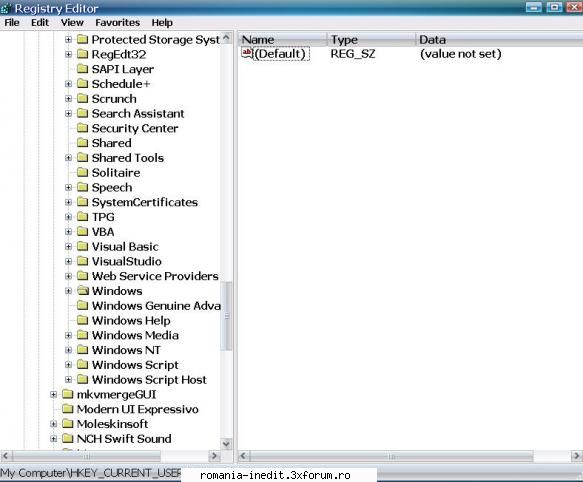Click the tree pane scroll-right arrow
Image resolution: width=583 pixels, height=482 pixels.
tap(214, 456)
